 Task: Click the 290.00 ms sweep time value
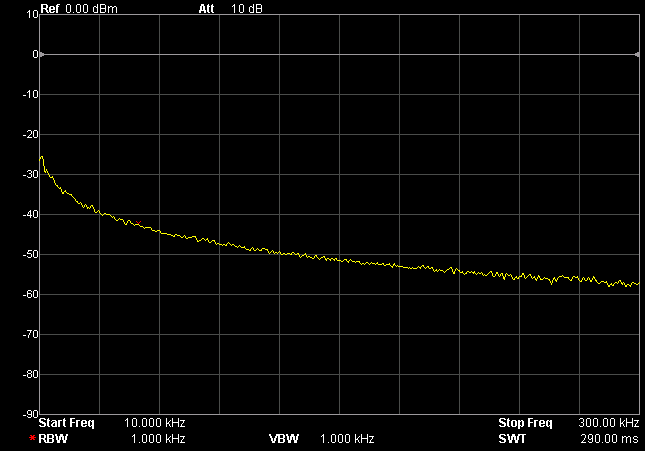pyautogui.click(x=610, y=439)
